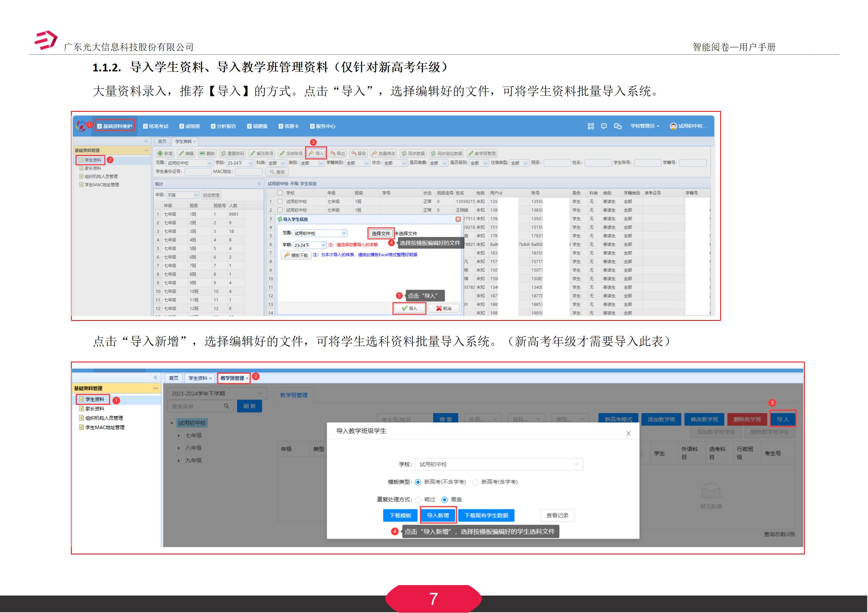Click the 下载模板 download template button
The height and width of the screenshot is (613, 868).
(x=400, y=516)
